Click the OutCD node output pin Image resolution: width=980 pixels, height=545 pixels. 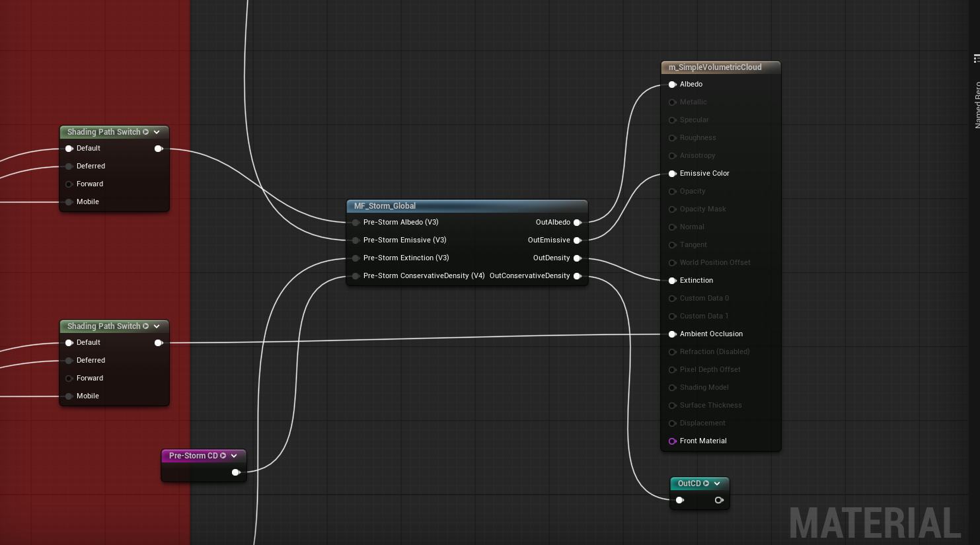click(x=719, y=500)
